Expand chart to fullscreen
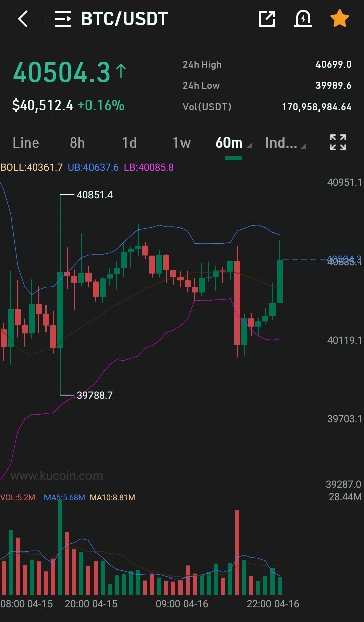 [338, 143]
